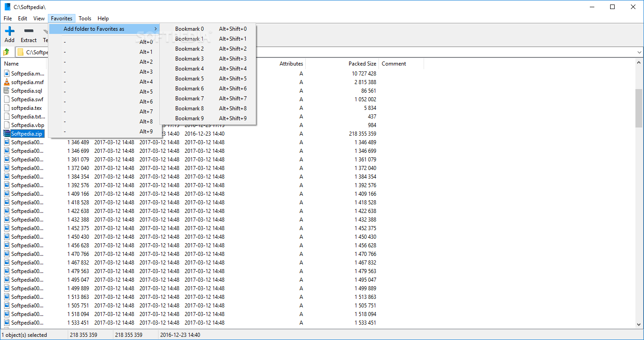The image size is (644, 340).
Task: Click the folder icon in address bar
Action: [21, 52]
